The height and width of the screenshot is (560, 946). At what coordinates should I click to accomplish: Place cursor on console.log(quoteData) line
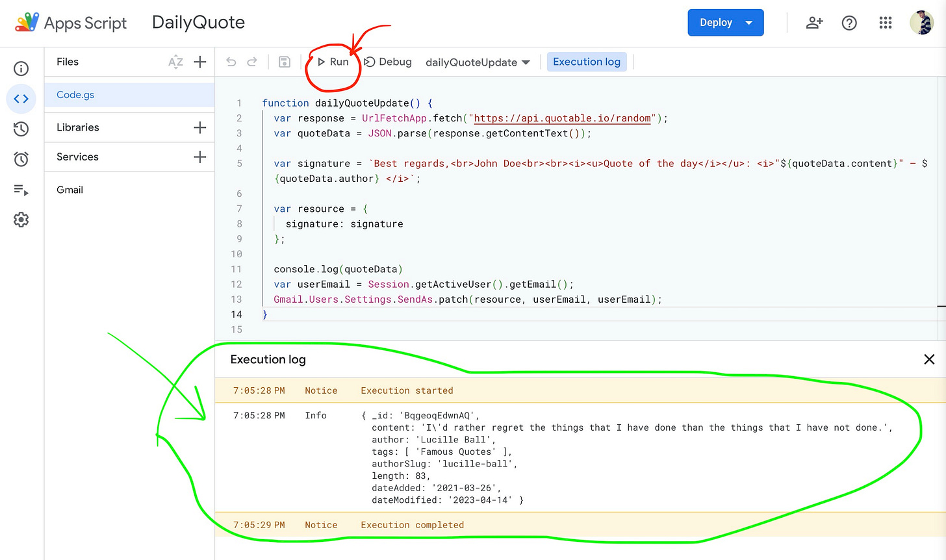coord(338,269)
